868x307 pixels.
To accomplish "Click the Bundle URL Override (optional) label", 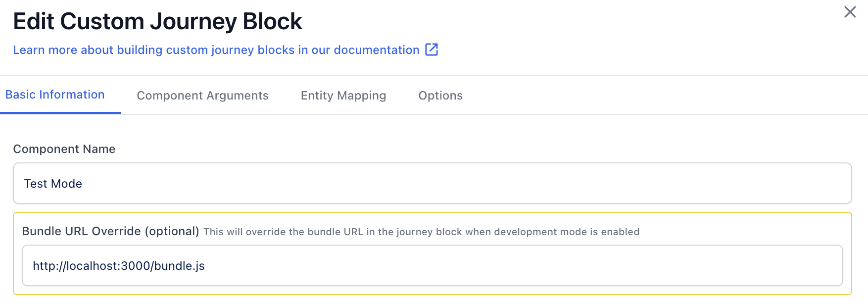I will (x=111, y=231).
